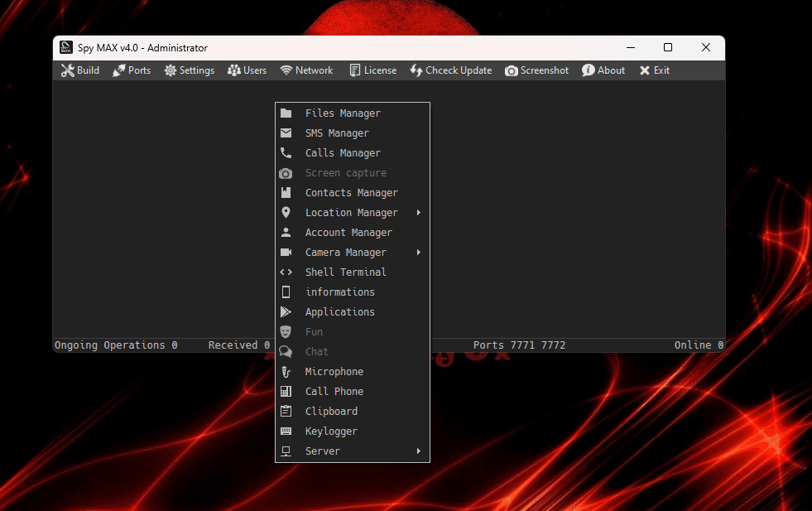Click the SMS Manager envelope icon
812x511 pixels.
pos(286,133)
